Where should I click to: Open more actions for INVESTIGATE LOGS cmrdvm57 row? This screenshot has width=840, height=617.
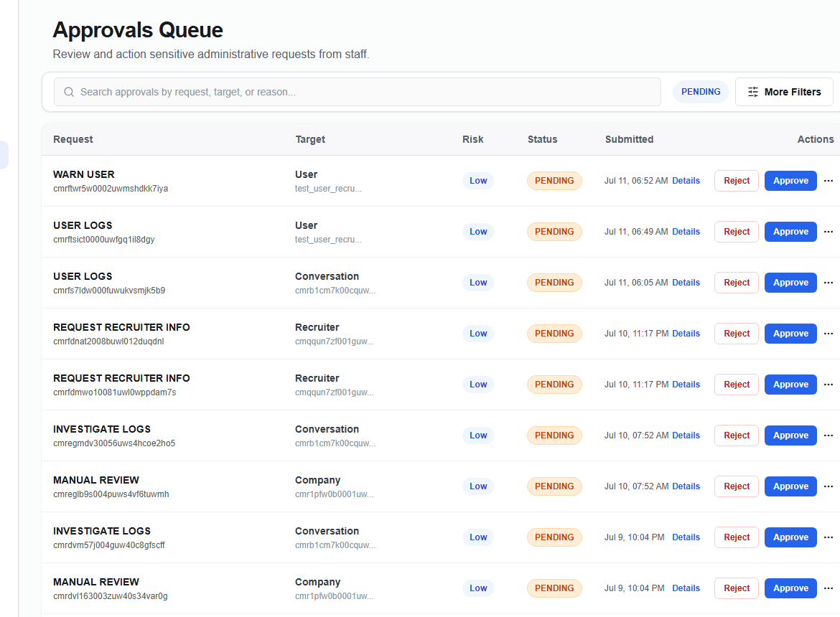coord(829,537)
